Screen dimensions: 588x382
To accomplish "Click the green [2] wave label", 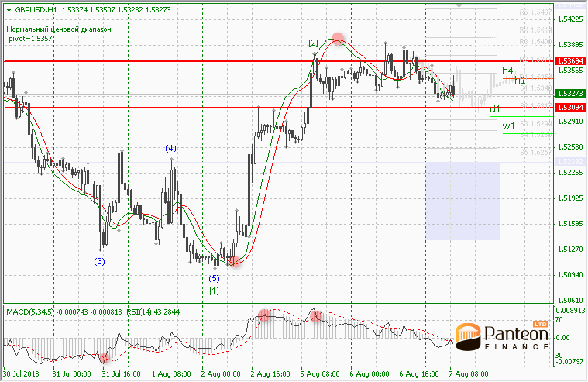I will coord(313,43).
